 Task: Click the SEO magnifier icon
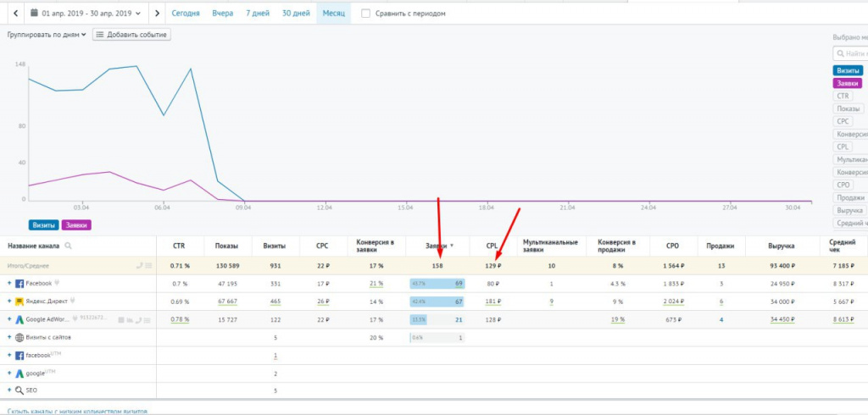(x=19, y=390)
